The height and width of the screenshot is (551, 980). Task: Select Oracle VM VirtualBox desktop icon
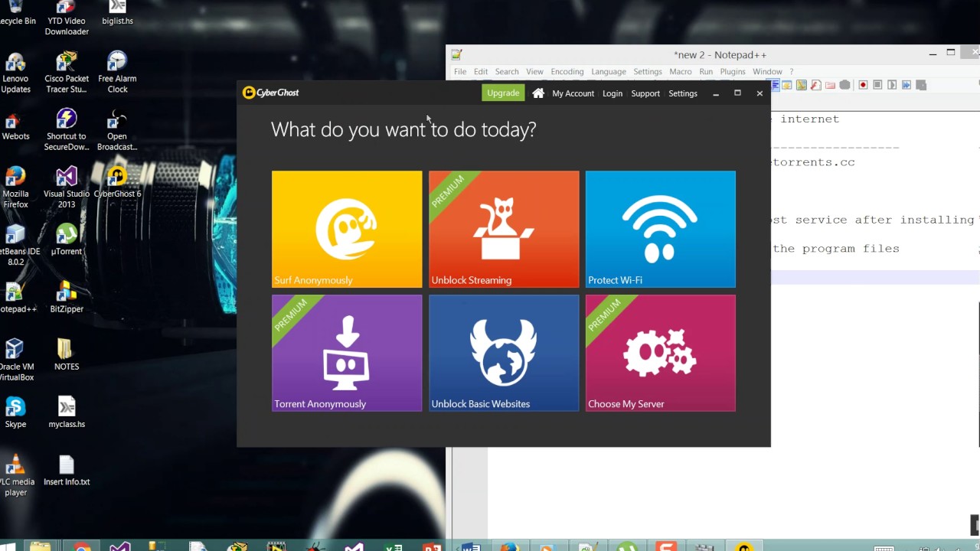[17, 360]
